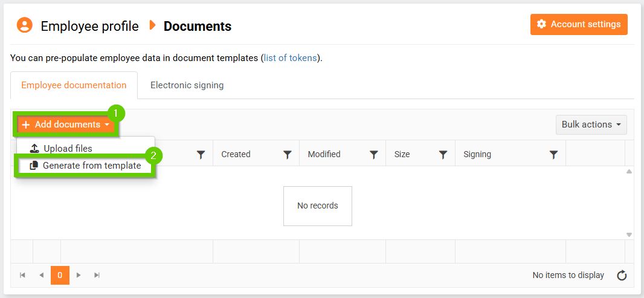Viewport: 644px width, 298px height.
Task: Click the refresh icon in pager
Action: click(622, 276)
